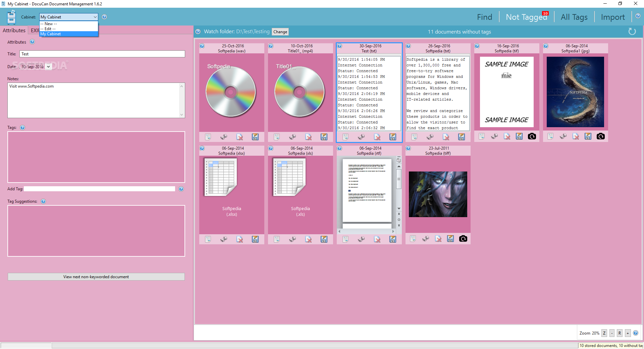Click help icon beside zoom controls
Viewport: 644px width, 349px height.
tap(636, 333)
